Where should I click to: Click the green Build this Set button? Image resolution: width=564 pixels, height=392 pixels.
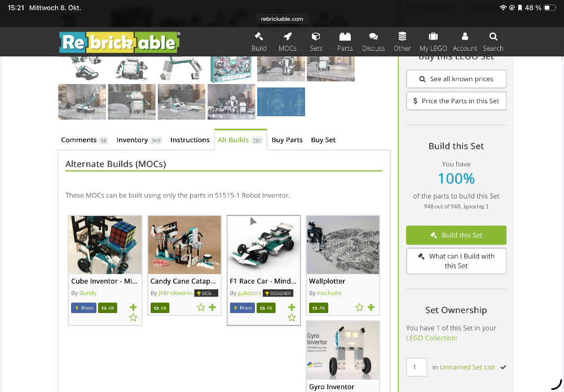coord(456,235)
